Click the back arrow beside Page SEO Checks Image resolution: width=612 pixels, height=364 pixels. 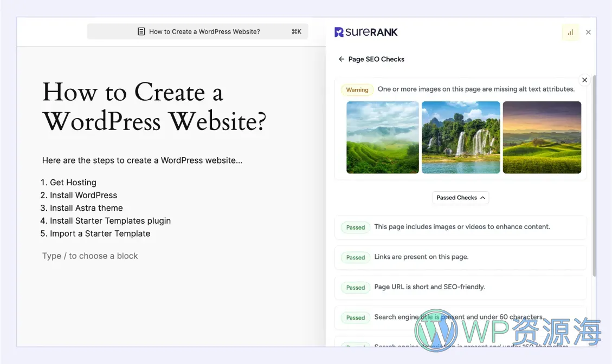tap(341, 59)
